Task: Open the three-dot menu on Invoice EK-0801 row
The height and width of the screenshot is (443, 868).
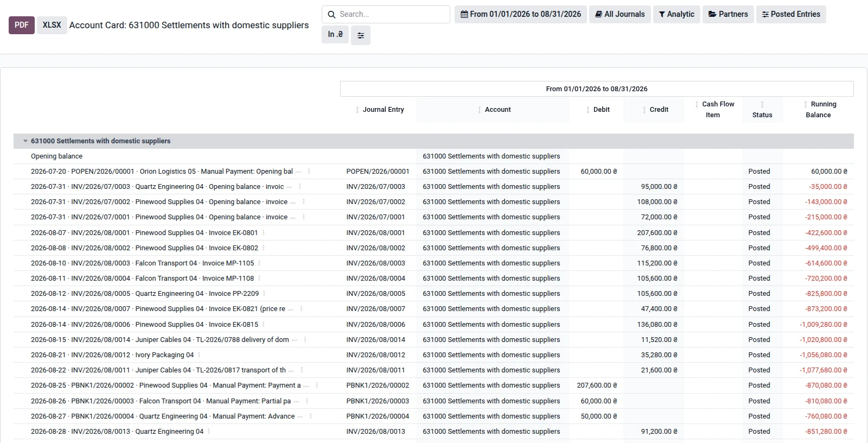Action: pyautogui.click(x=264, y=233)
